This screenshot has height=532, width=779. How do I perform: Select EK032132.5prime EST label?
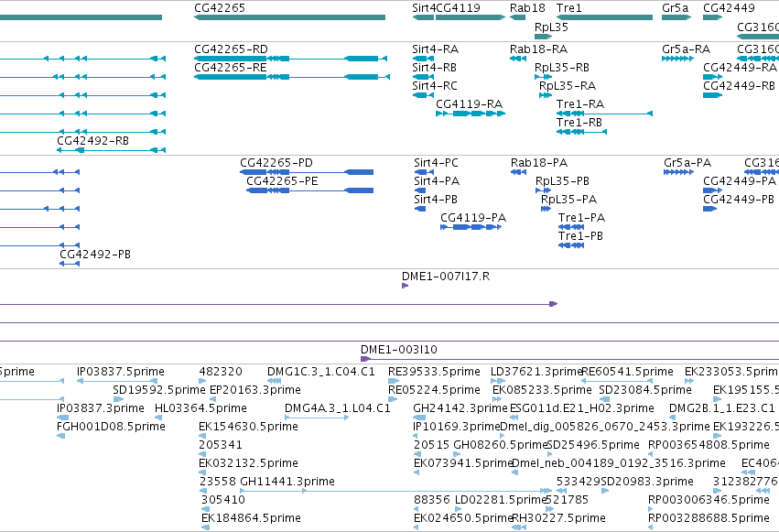click(248, 463)
